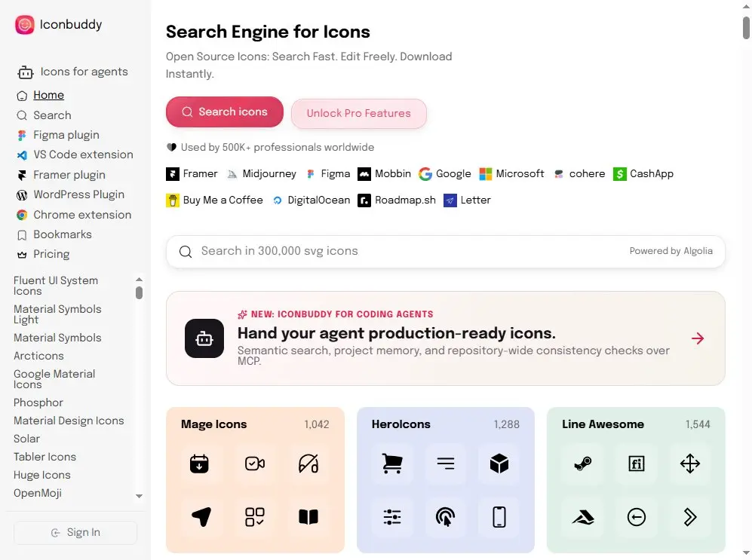Open Solar icon set
The image size is (752, 560).
26,439
